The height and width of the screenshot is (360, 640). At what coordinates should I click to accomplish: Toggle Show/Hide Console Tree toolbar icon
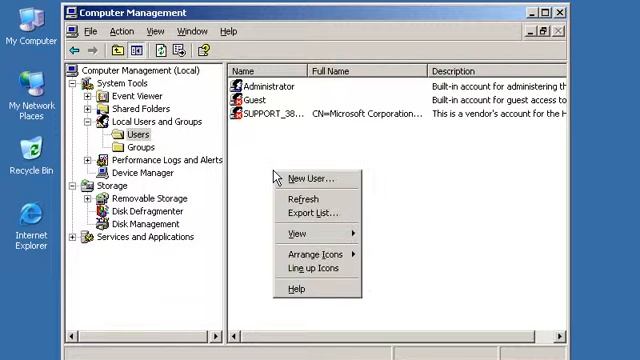tap(136, 51)
